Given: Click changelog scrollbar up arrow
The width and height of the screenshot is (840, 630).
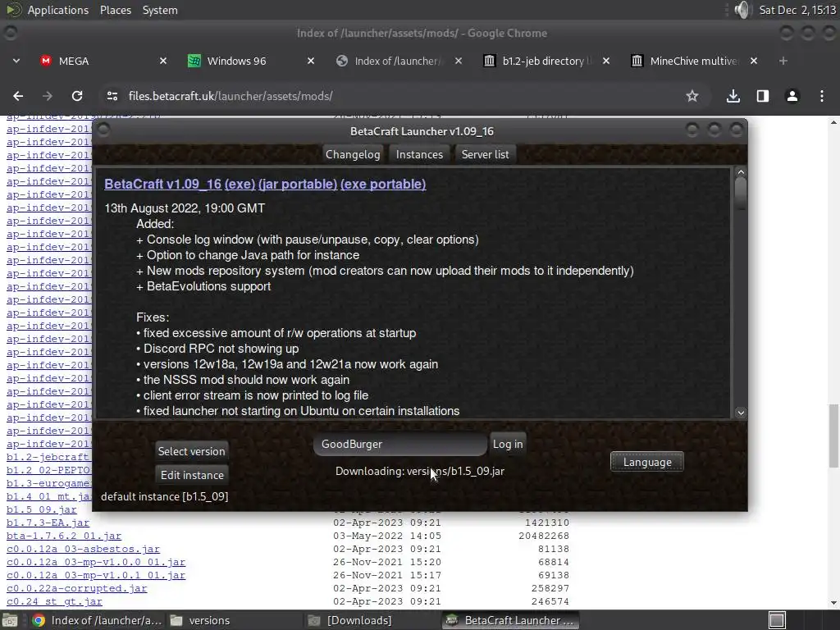Looking at the screenshot, I should point(741,172).
